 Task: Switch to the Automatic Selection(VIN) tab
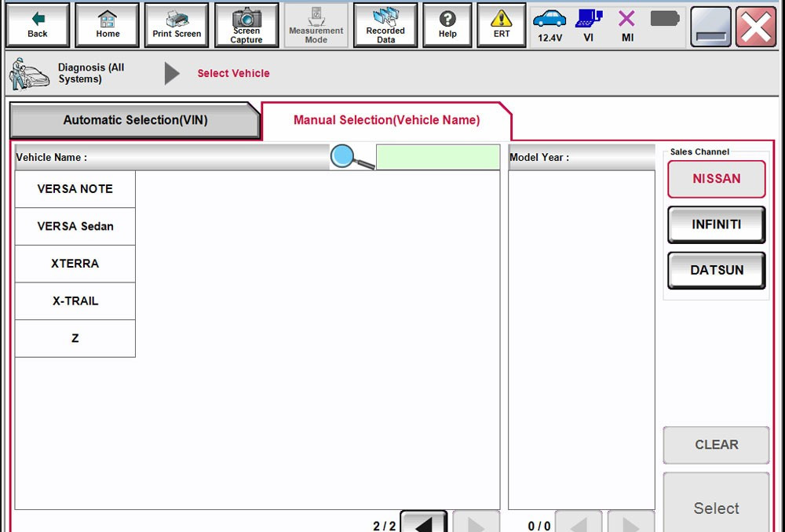point(134,119)
